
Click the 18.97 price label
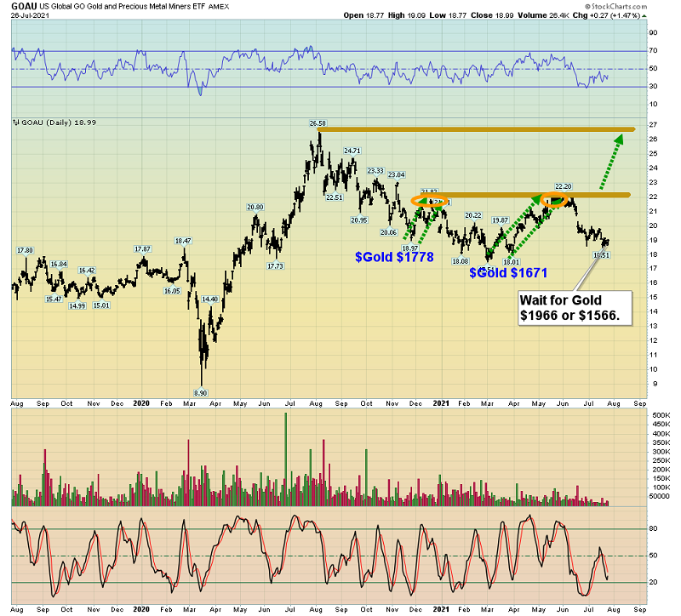tap(410, 248)
